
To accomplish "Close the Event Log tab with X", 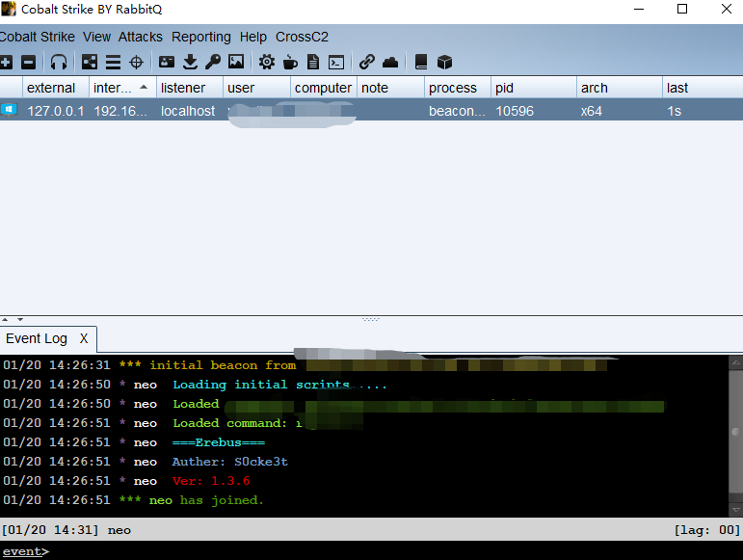I will tap(84, 338).
